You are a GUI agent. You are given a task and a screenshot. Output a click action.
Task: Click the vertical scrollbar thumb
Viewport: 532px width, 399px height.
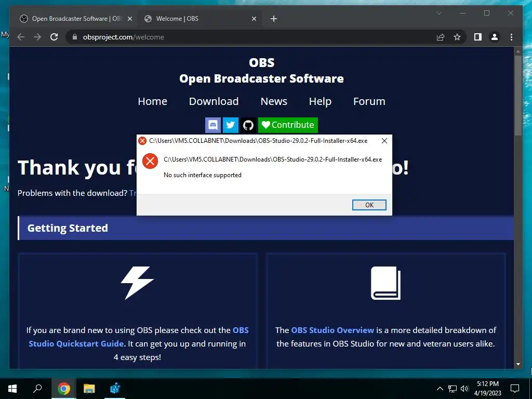point(518,96)
